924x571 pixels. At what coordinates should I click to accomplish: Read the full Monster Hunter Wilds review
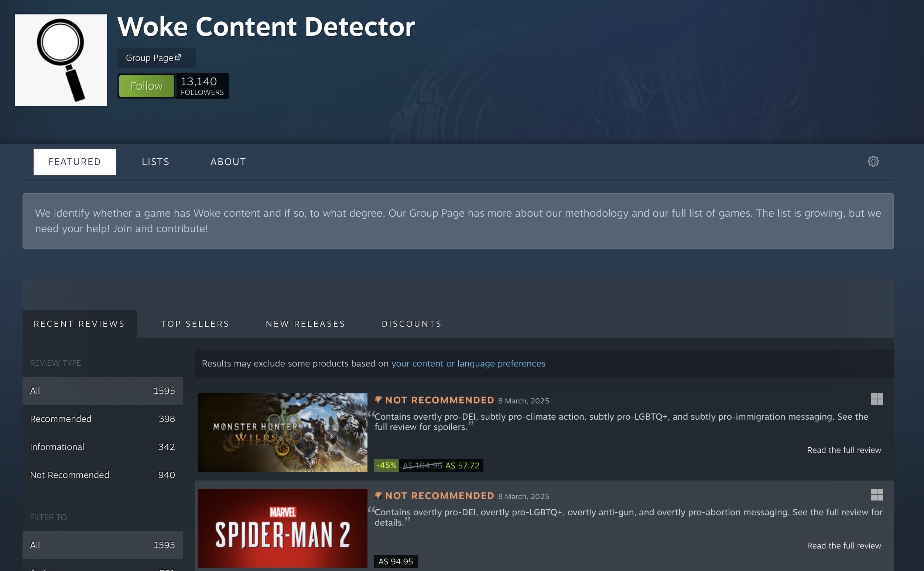coord(843,450)
